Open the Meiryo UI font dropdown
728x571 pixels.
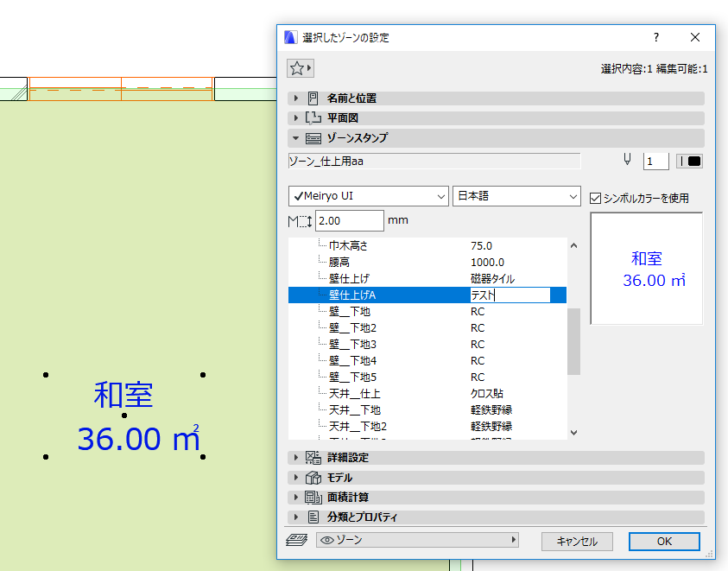(x=369, y=196)
